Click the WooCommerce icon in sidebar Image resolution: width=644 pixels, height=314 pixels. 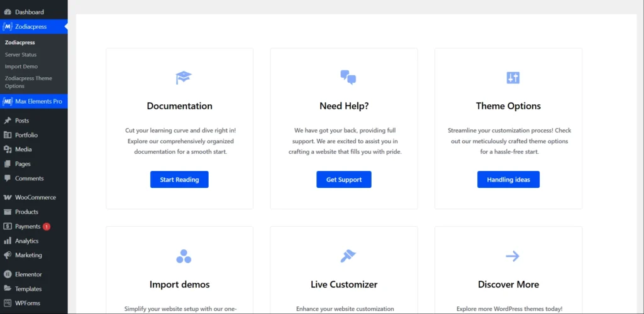click(8, 197)
